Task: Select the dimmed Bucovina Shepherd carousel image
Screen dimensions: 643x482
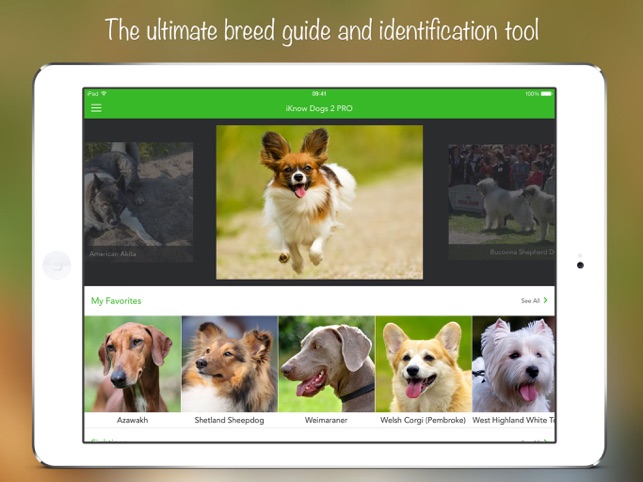Action: click(x=501, y=200)
